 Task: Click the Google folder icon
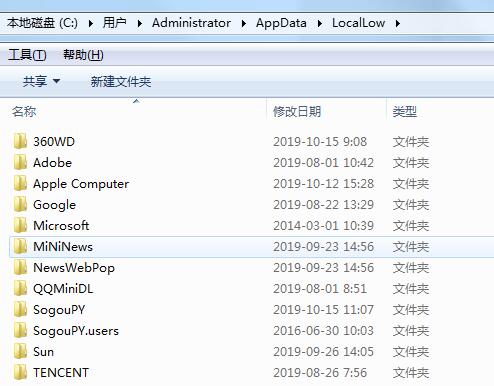pos(20,204)
